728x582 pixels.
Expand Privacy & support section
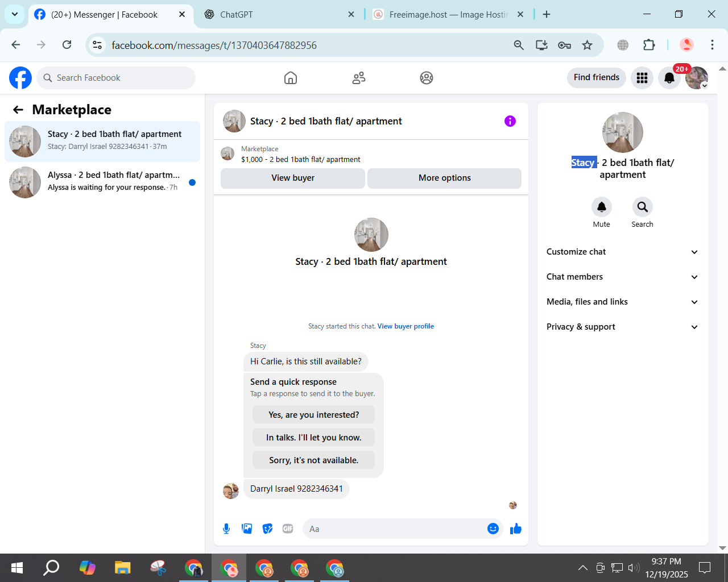(623, 327)
